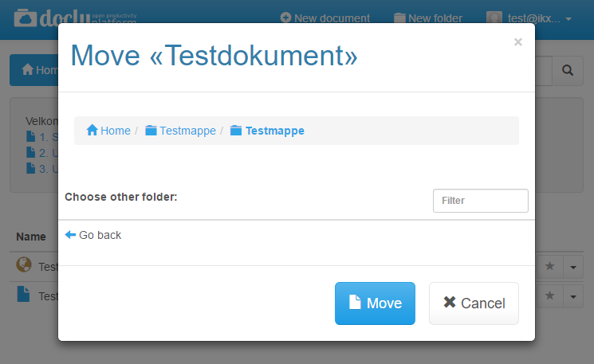Image resolution: width=594 pixels, height=364 pixels.
Task: Click the document icon on Move button
Action: pyautogui.click(x=355, y=302)
